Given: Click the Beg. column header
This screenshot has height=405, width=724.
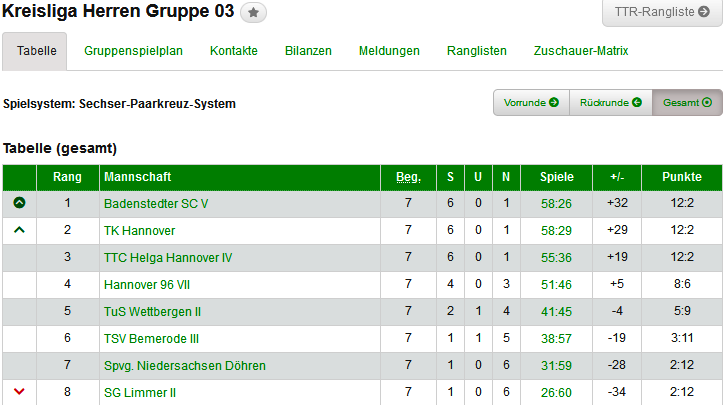Looking at the screenshot, I should click(x=408, y=177).
